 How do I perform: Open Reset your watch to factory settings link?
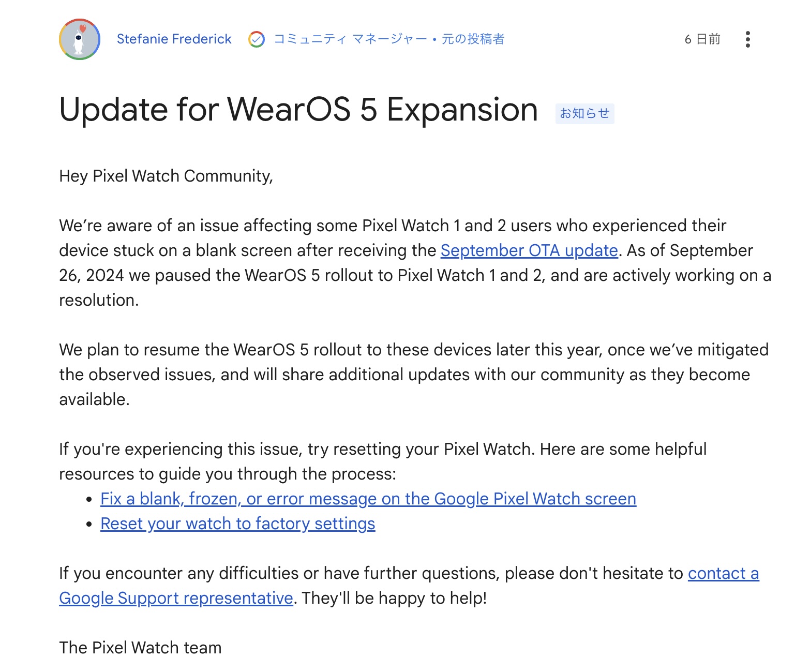coord(238,524)
